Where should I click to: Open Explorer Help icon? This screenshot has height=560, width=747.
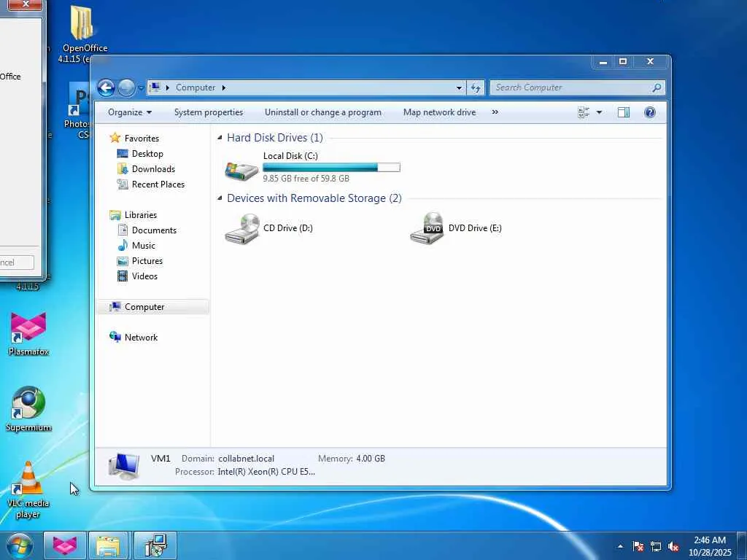(650, 112)
